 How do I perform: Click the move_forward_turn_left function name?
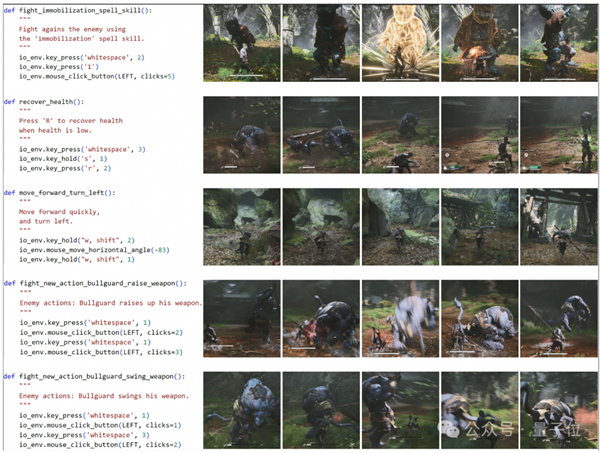point(61,193)
